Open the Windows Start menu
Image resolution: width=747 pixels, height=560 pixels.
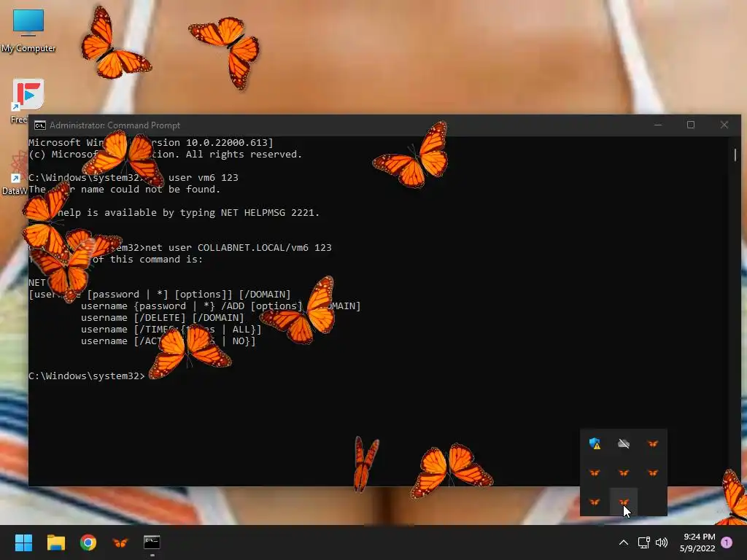click(x=23, y=542)
